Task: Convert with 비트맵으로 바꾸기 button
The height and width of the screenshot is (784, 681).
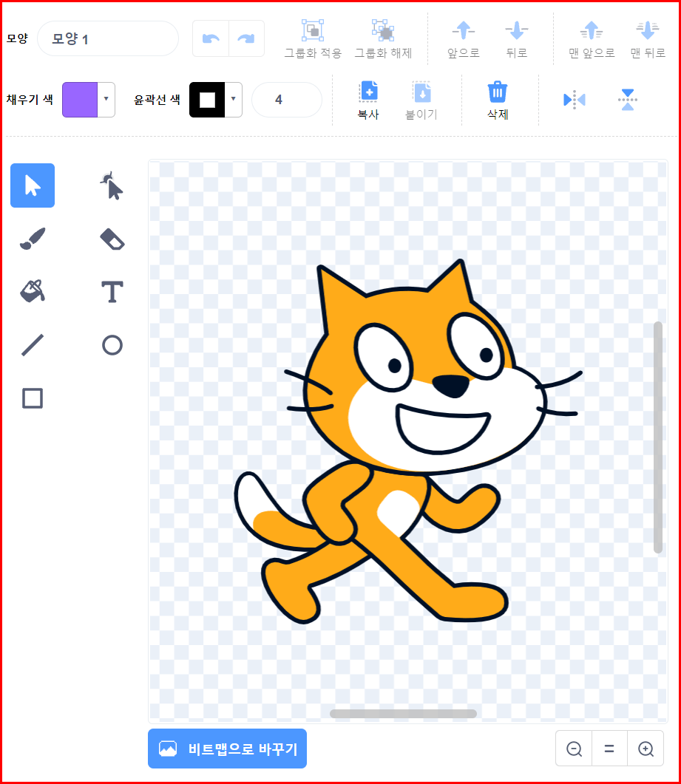Action: click(x=227, y=749)
